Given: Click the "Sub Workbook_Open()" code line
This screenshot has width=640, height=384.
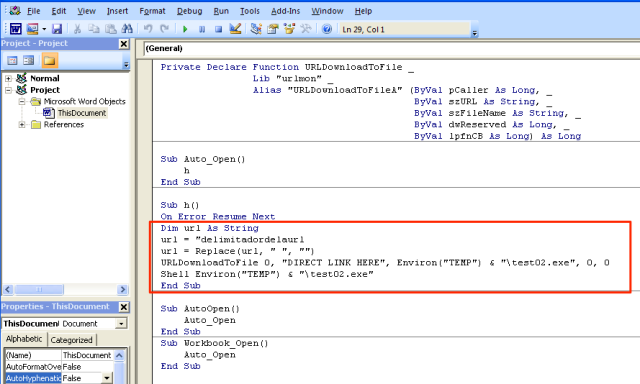Looking at the screenshot, I should pos(214,343).
